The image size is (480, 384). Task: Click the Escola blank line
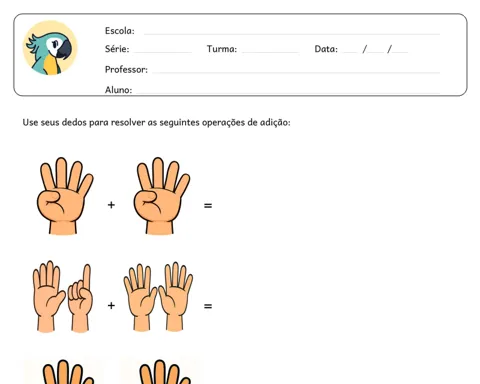[292, 34]
